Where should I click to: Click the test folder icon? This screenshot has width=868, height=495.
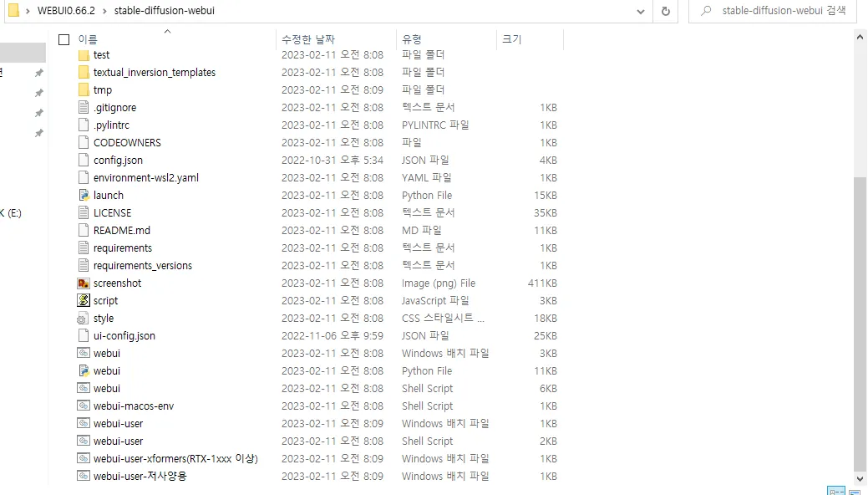pos(84,55)
